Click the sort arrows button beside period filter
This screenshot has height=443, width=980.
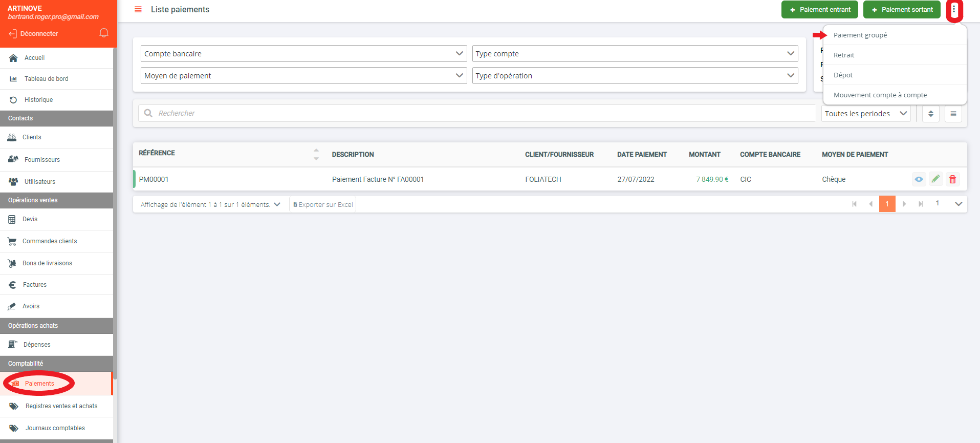click(x=930, y=114)
